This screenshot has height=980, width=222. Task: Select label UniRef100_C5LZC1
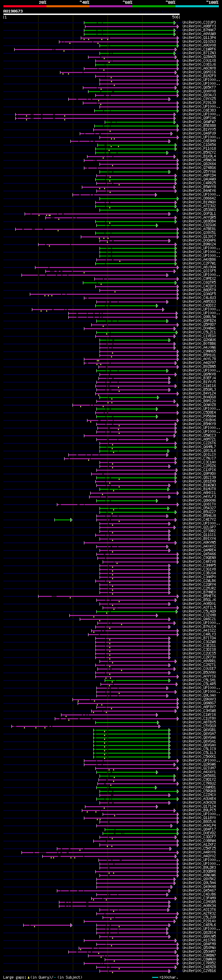(199, 332)
